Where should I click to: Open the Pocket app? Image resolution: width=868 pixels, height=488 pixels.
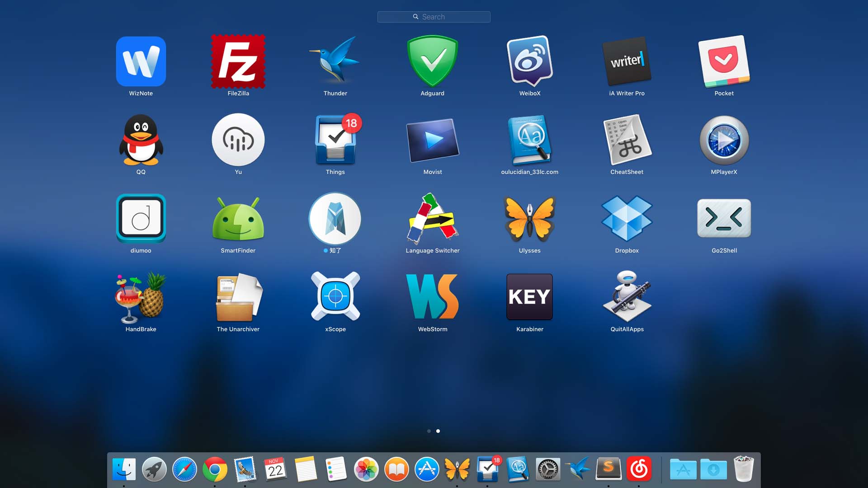tap(724, 61)
